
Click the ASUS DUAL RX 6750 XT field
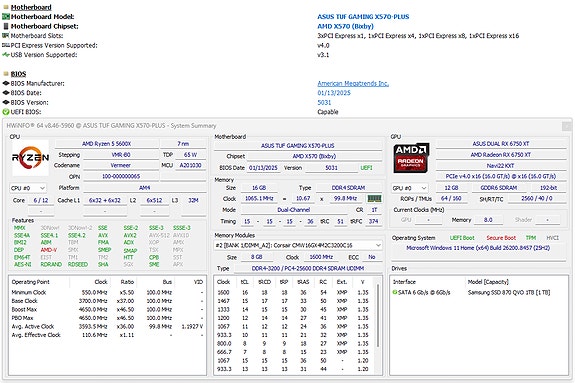coord(501,144)
